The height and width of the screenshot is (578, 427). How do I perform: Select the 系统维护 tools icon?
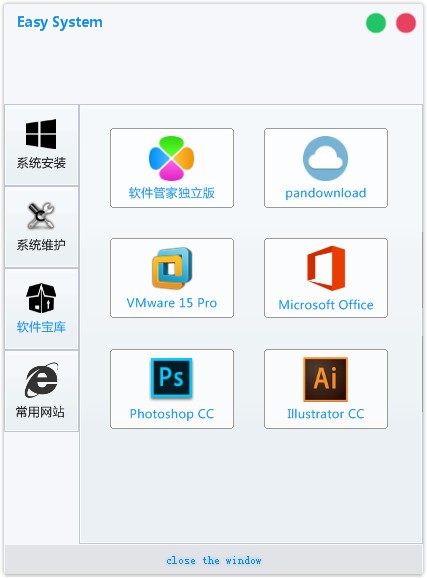[41, 216]
